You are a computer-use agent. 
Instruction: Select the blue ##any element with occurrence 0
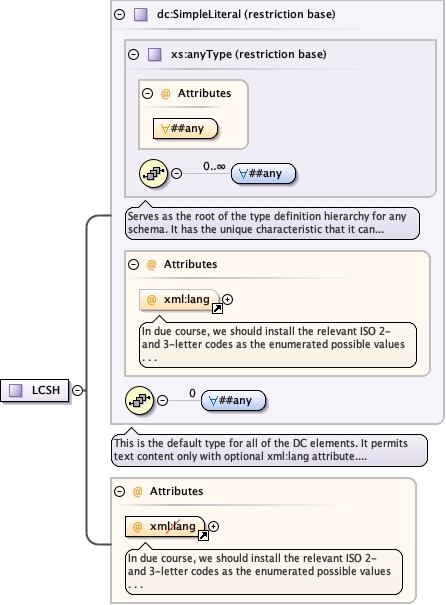(x=233, y=401)
